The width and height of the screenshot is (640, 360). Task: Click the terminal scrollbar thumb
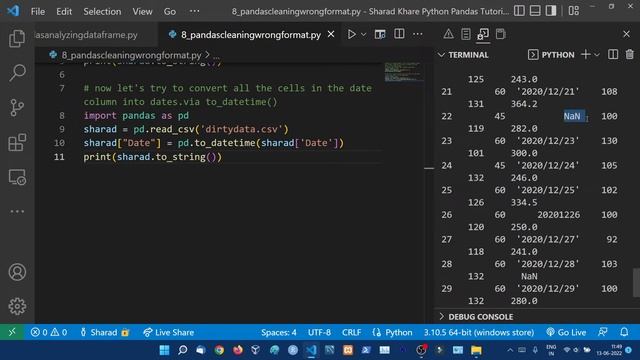click(636, 282)
